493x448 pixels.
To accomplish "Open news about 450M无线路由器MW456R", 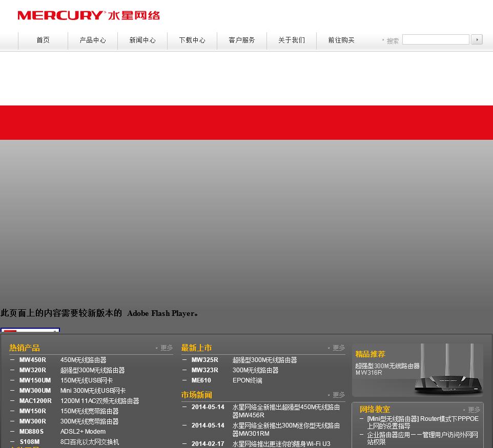I will coord(286,411).
